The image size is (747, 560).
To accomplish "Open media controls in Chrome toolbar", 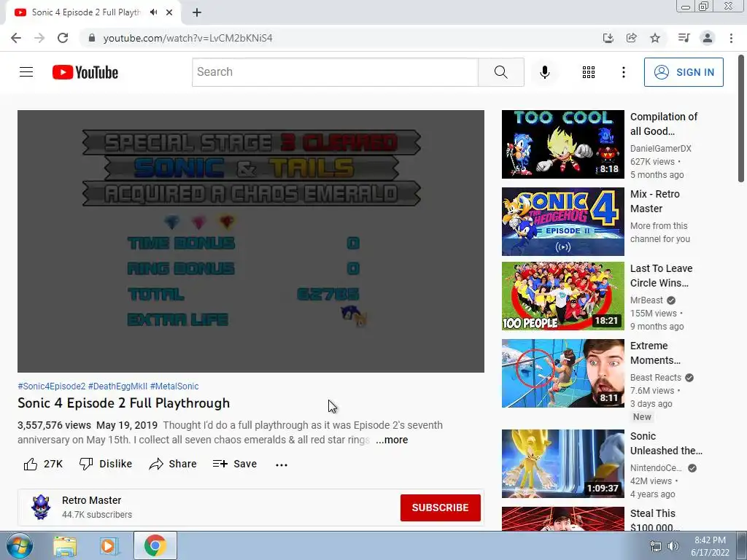I will point(684,38).
